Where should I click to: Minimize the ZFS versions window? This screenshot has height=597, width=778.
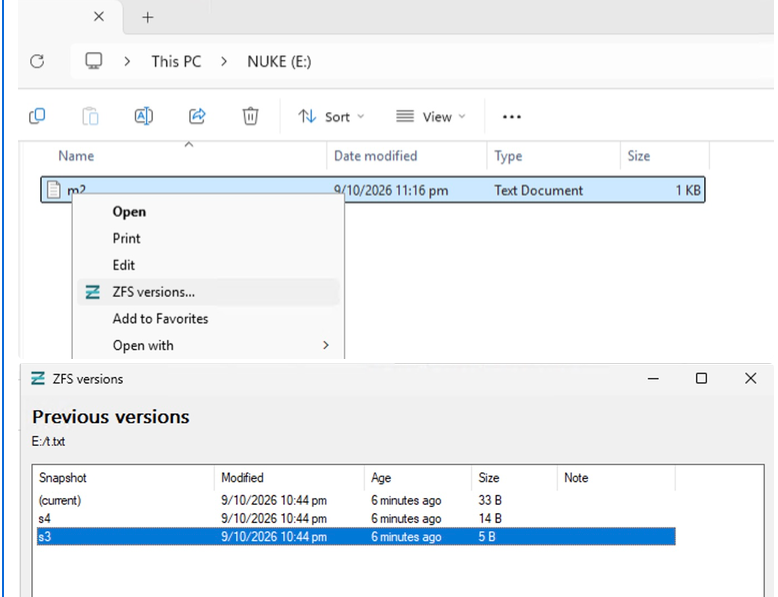(x=653, y=379)
